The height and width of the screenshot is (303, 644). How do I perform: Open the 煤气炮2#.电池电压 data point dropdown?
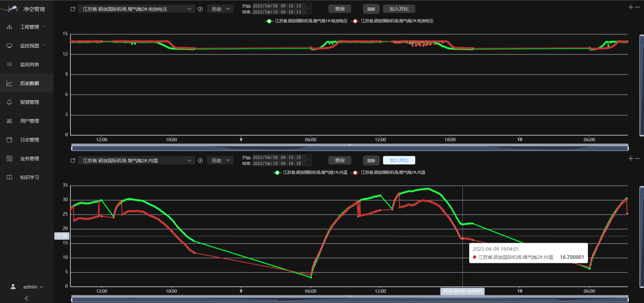136,9
